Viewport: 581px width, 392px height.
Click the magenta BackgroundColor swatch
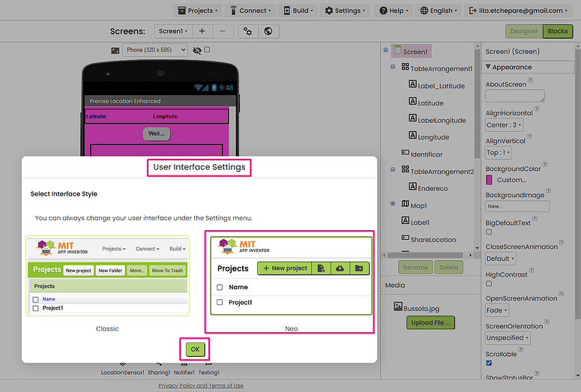[x=490, y=180]
